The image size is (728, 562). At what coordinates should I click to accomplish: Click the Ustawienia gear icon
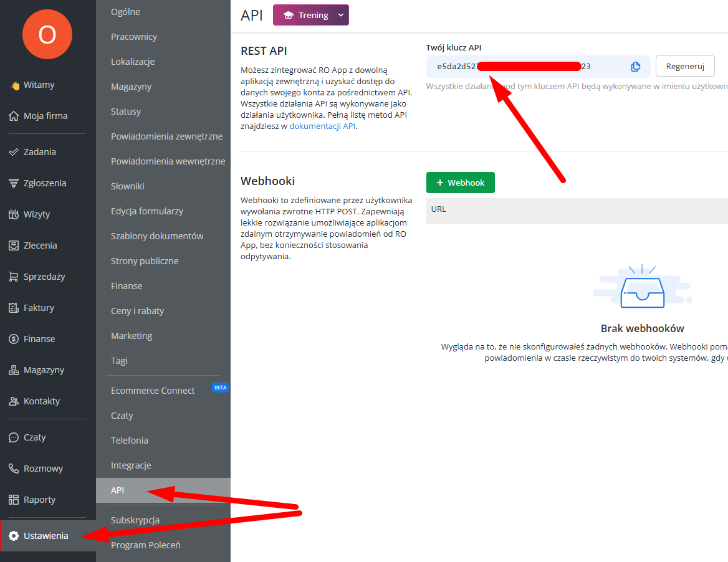pyautogui.click(x=13, y=536)
